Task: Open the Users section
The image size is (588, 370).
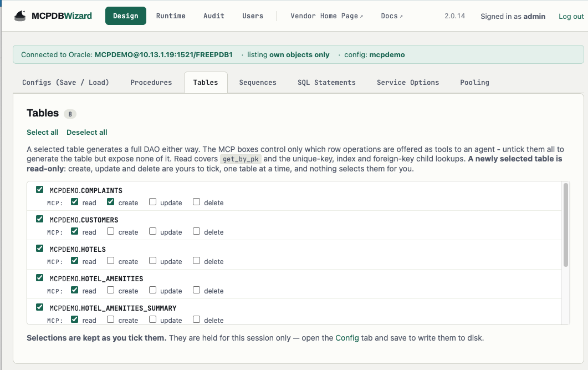Action: point(253,16)
